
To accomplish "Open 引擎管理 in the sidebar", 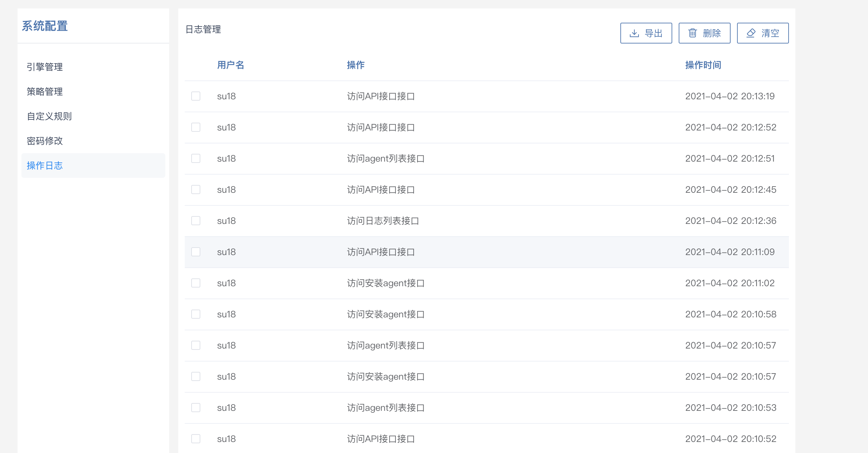I will tap(45, 67).
